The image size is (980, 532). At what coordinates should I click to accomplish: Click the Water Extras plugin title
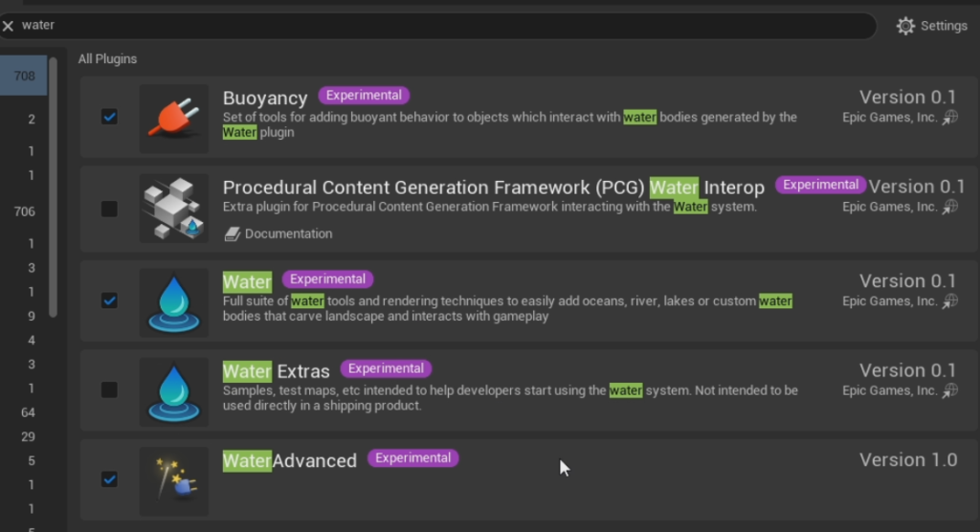pyautogui.click(x=277, y=371)
